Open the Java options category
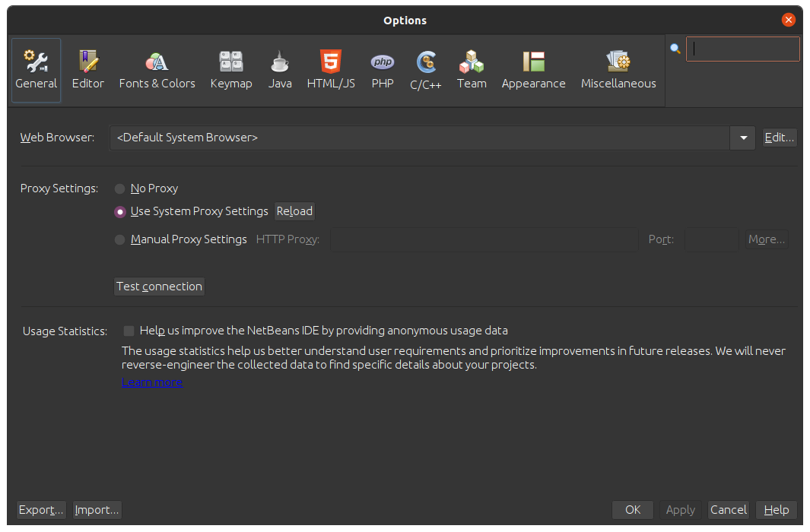 tap(280, 70)
